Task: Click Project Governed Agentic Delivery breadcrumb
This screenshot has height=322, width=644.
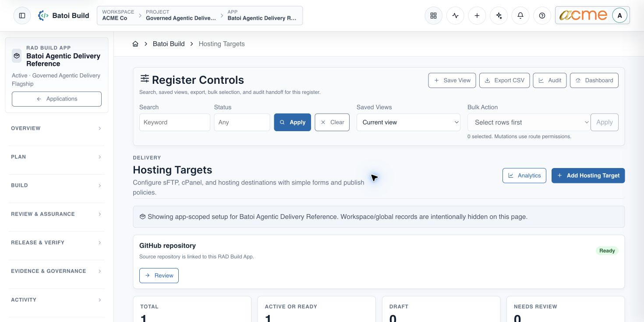Action: tap(181, 15)
